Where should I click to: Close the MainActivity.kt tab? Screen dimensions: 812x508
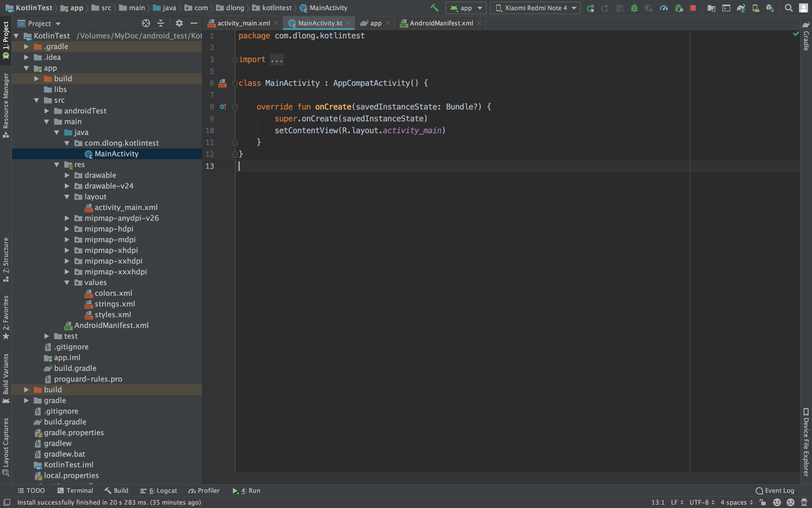pos(348,23)
